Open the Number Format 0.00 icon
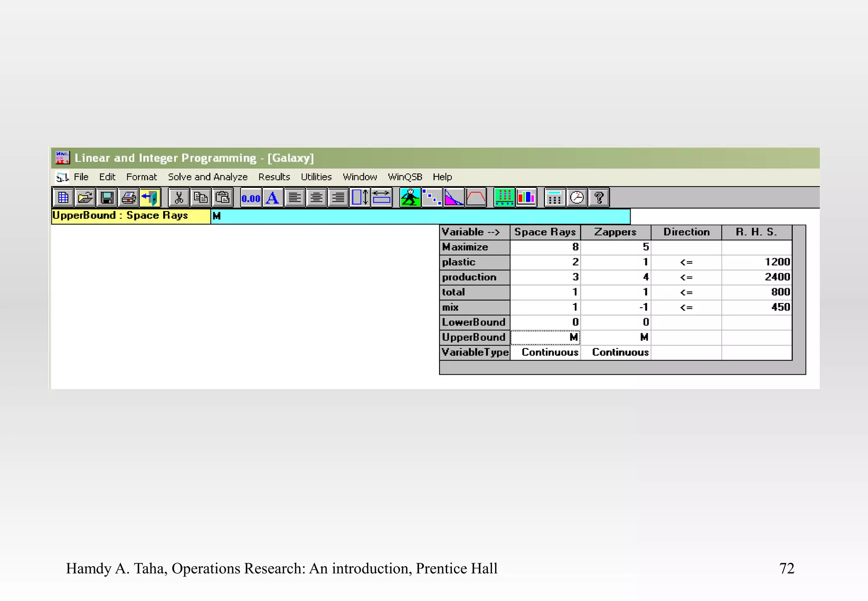Image resolution: width=868 pixels, height=601 pixels. tap(251, 198)
